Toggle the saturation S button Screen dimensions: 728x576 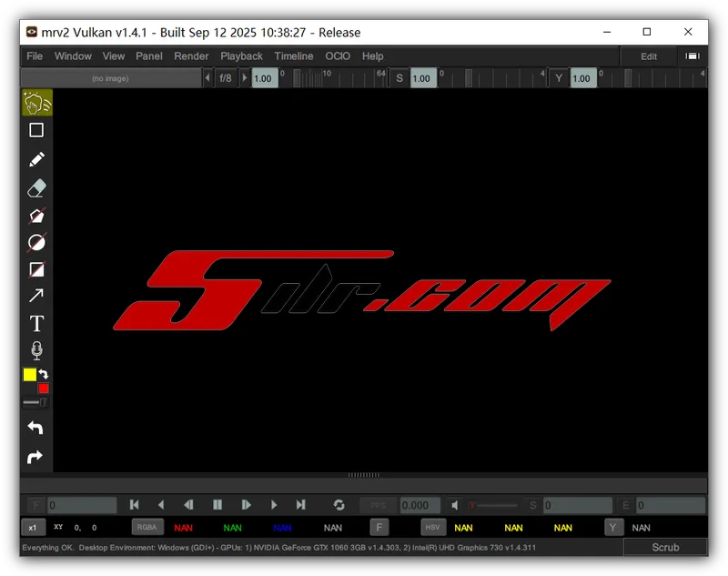coord(399,78)
